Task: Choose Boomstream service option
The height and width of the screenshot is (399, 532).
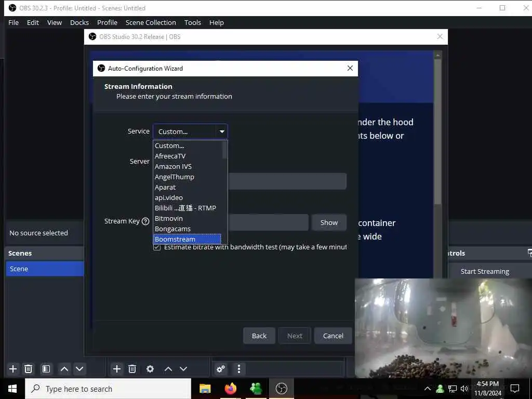Action: click(187, 239)
